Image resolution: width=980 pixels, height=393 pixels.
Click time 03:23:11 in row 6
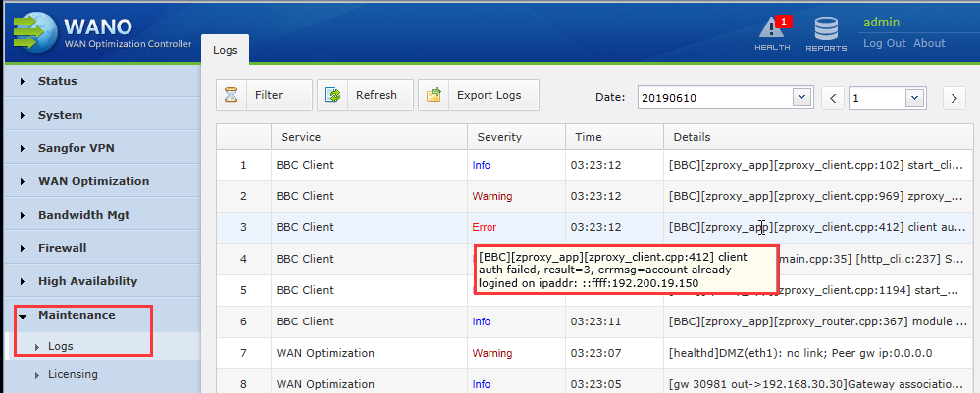pos(595,321)
